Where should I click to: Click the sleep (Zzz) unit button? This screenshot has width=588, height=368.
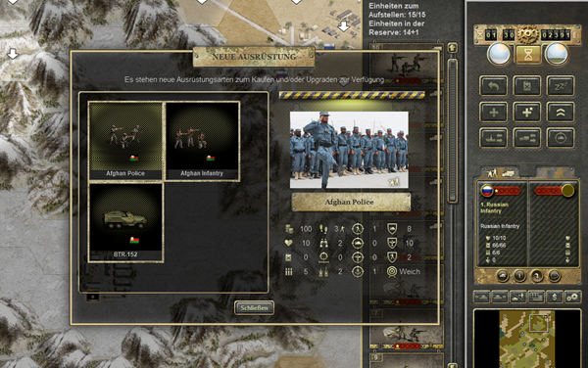[561, 86]
